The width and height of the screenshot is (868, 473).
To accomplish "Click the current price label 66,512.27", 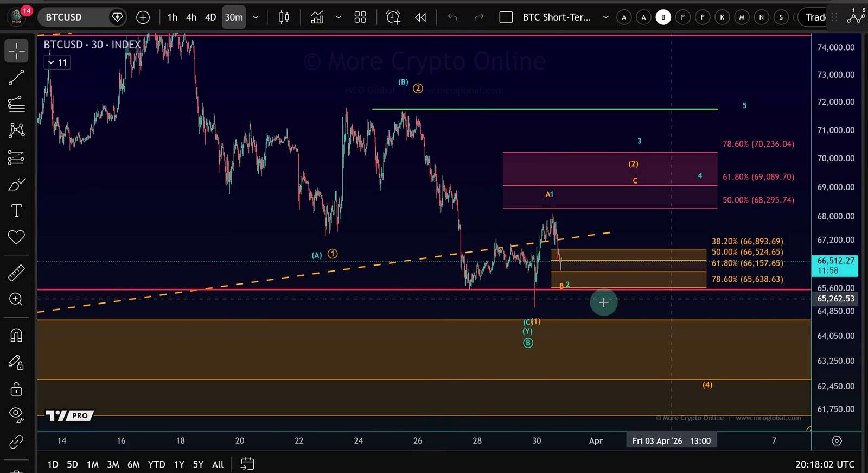I will click(835, 266).
